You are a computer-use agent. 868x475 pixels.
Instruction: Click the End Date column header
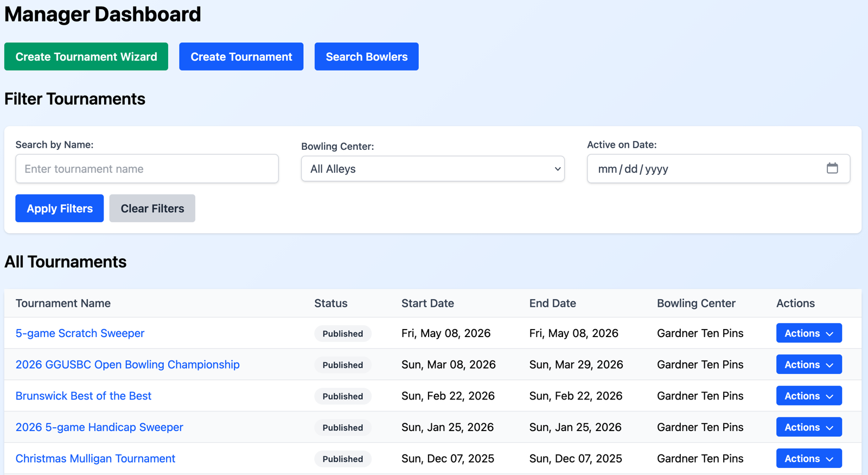pos(553,303)
